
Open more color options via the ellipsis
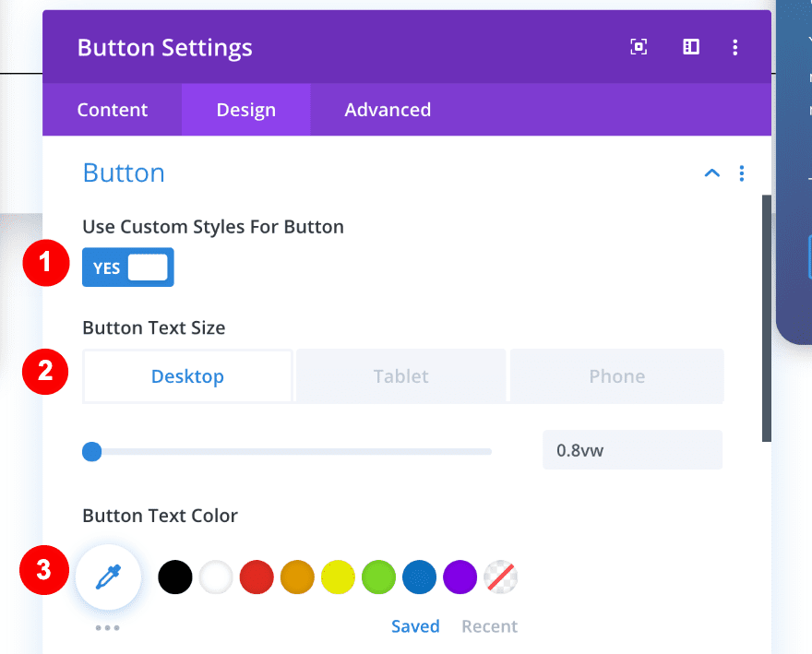tap(108, 626)
